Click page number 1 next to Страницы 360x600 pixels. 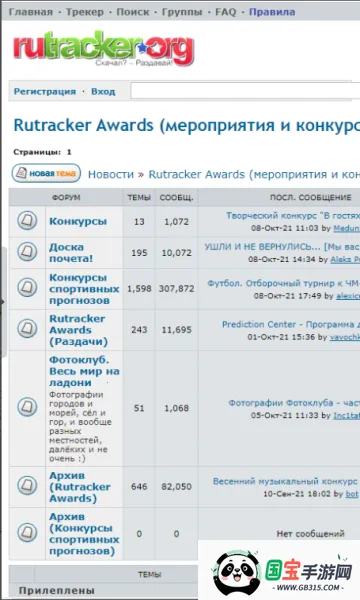[69, 152]
